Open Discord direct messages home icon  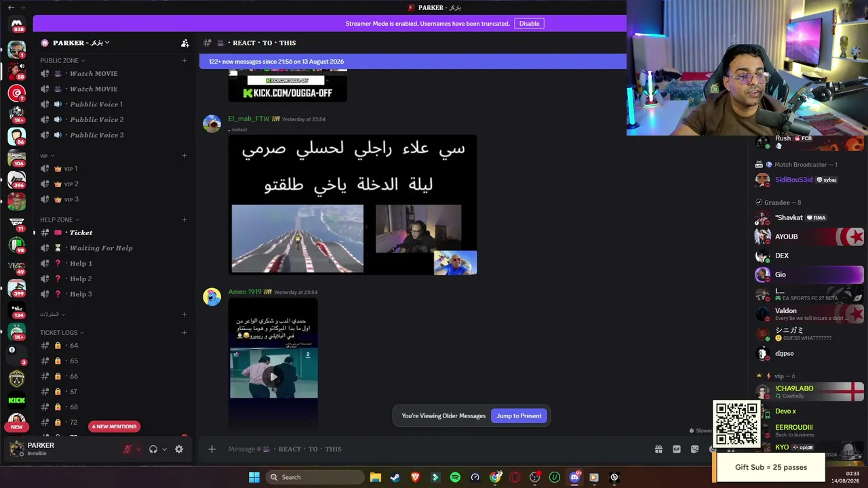[x=17, y=25]
